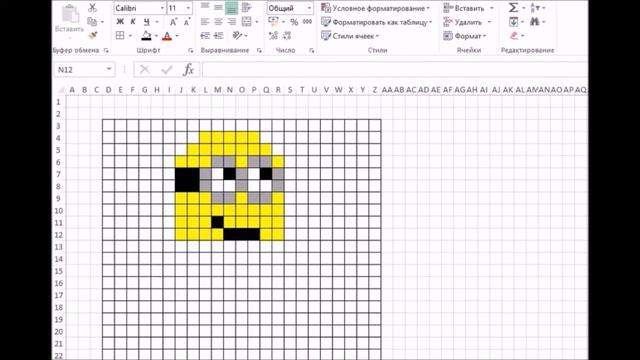640x360 pixels.
Task: Click the wrap text icon
Action: coord(246,7)
